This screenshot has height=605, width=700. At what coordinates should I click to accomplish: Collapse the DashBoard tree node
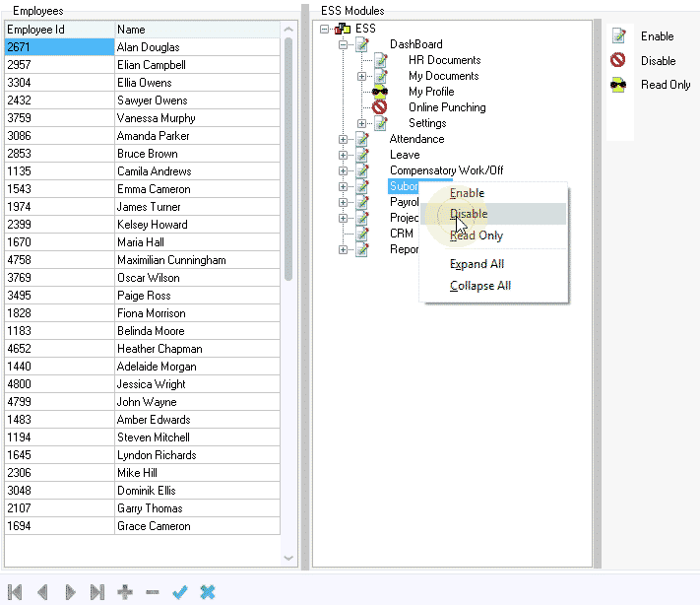point(343,44)
